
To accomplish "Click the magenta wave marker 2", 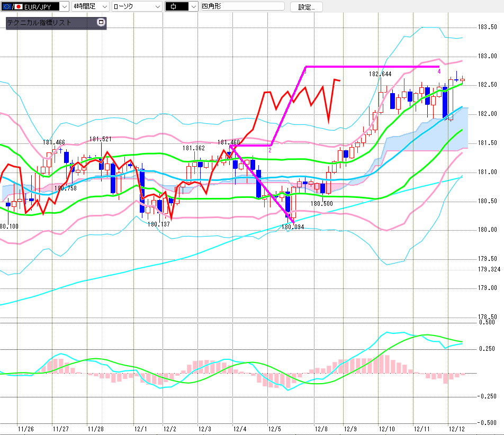I will pos(269,150).
